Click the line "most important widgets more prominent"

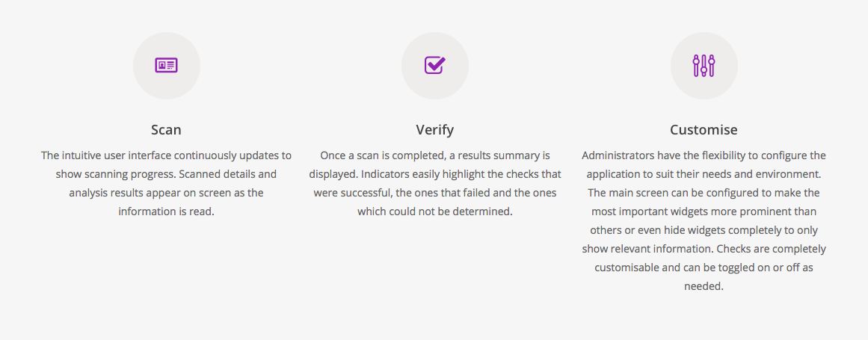(704, 211)
